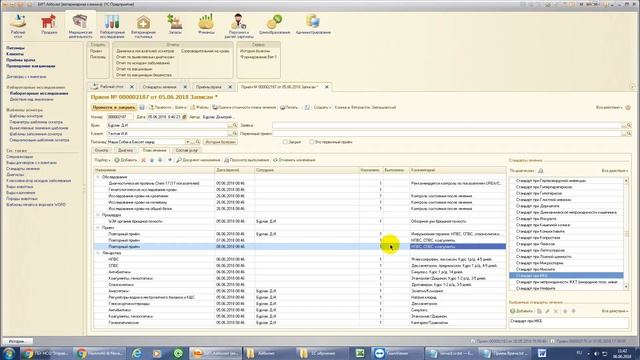The image size is (640, 360).
Task: Click into the Номер input field
Action: point(120,117)
